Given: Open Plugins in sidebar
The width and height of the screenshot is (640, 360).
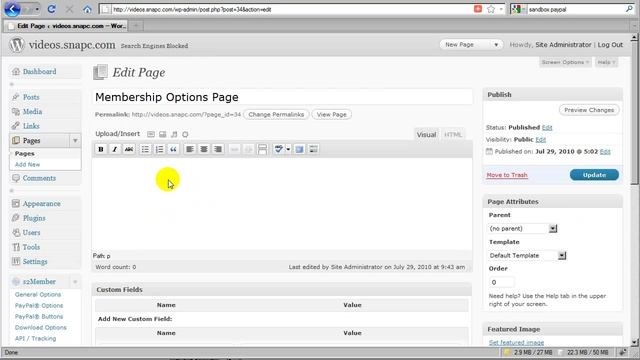Looking at the screenshot, I should 34,218.
